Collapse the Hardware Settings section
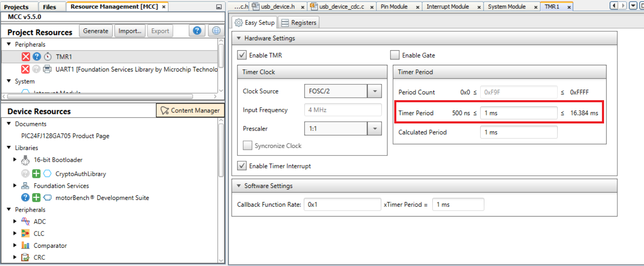The height and width of the screenshot is (266, 644). click(x=239, y=38)
